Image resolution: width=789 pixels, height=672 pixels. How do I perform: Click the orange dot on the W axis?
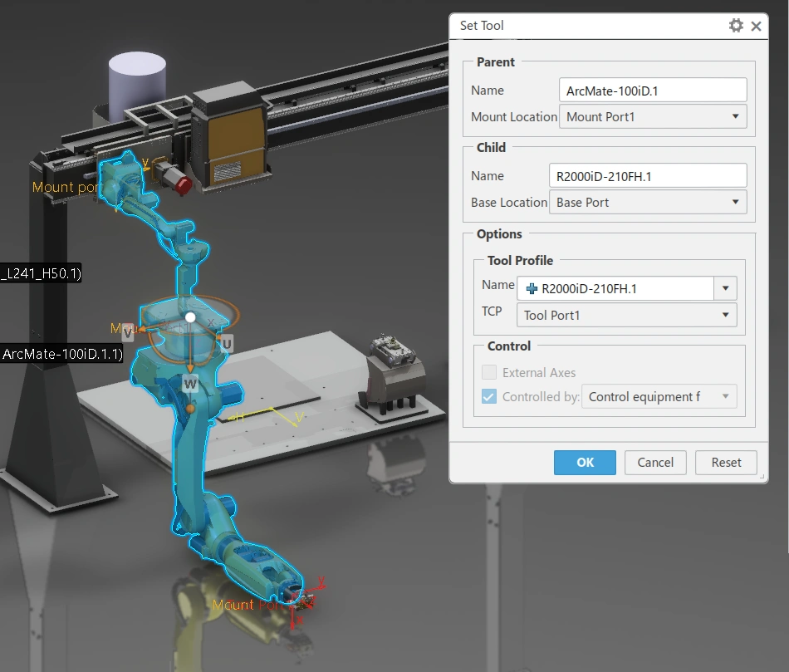pos(190,409)
